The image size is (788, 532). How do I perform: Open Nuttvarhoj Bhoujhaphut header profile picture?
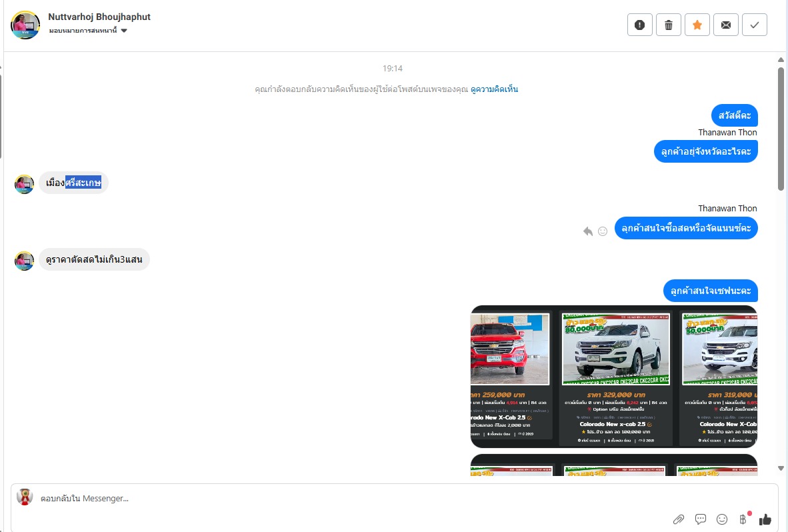pyautogui.click(x=25, y=25)
